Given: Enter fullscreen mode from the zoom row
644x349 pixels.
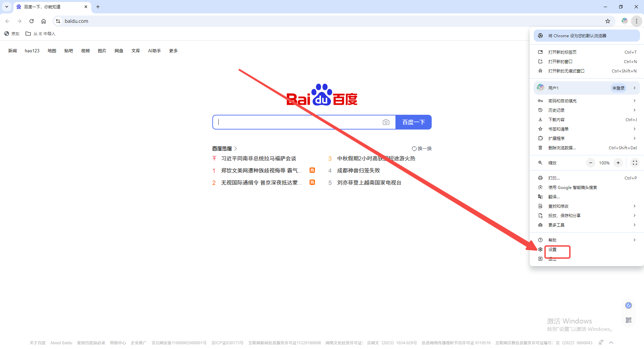Looking at the screenshot, I should (635, 163).
